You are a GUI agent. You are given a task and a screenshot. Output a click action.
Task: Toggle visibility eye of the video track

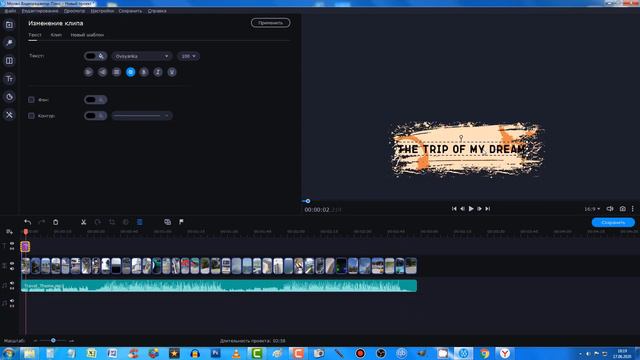[12, 264]
